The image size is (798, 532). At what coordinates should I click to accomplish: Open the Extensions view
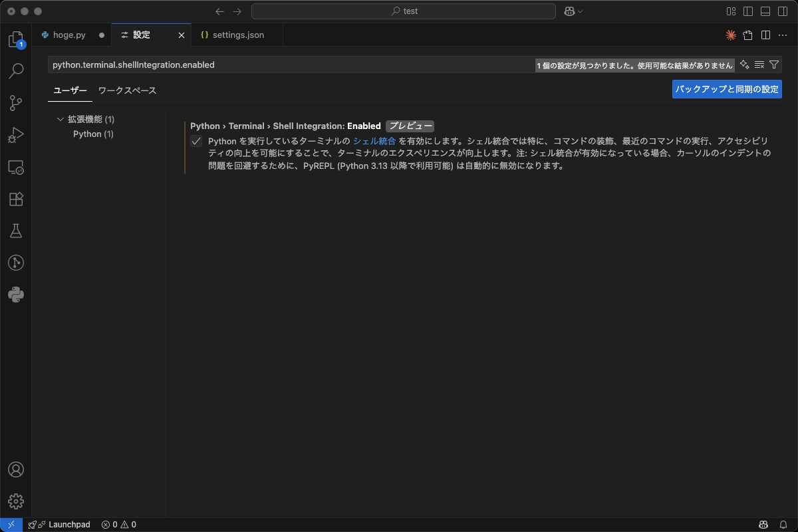point(15,199)
